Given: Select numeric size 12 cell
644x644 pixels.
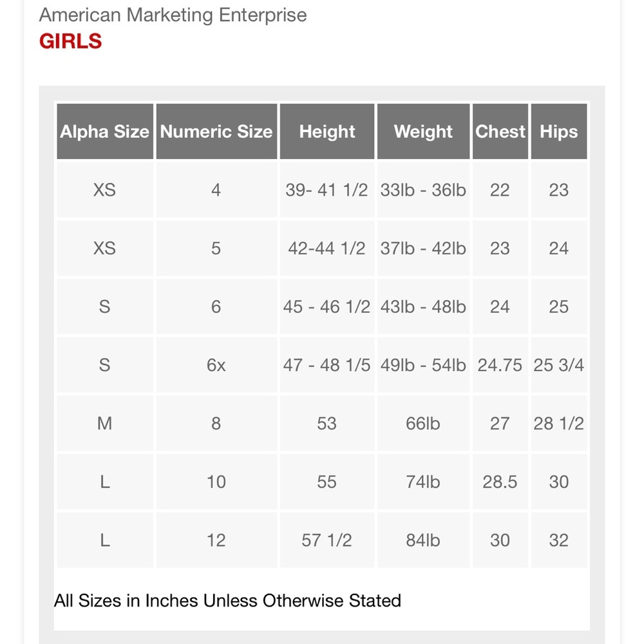Looking at the screenshot, I should point(216,540).
